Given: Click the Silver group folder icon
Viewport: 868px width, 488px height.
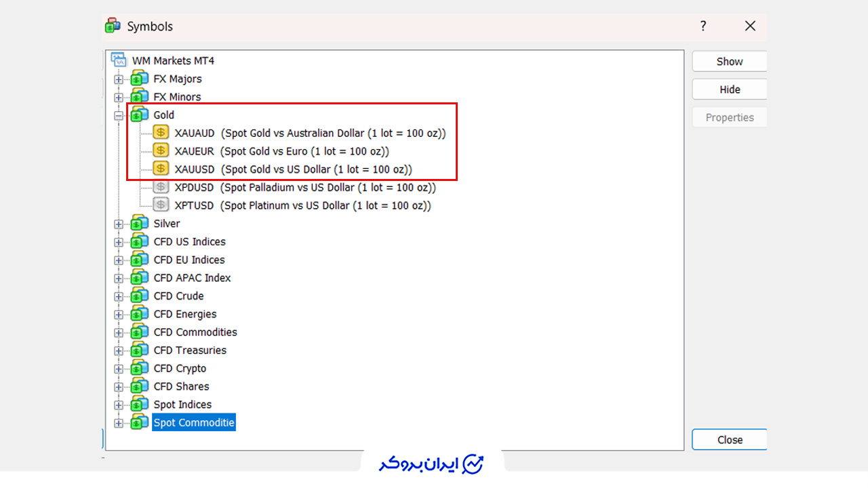Looking at the screenshot, I should (x=140, y=223).
